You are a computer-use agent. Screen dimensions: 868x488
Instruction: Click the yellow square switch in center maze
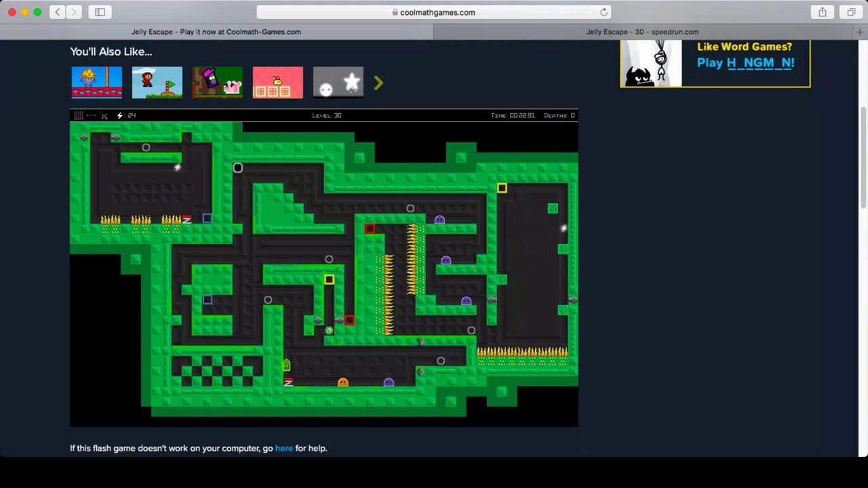tap(329, 279)
